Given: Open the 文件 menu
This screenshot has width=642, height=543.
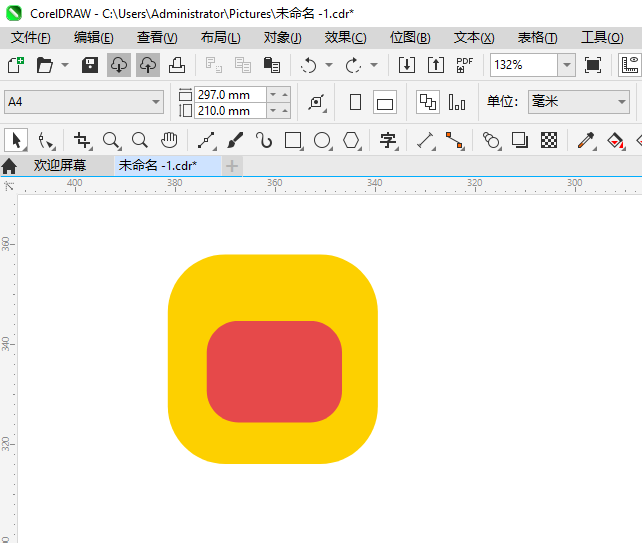Looking at the screenshot, I should tap(31, 38).
